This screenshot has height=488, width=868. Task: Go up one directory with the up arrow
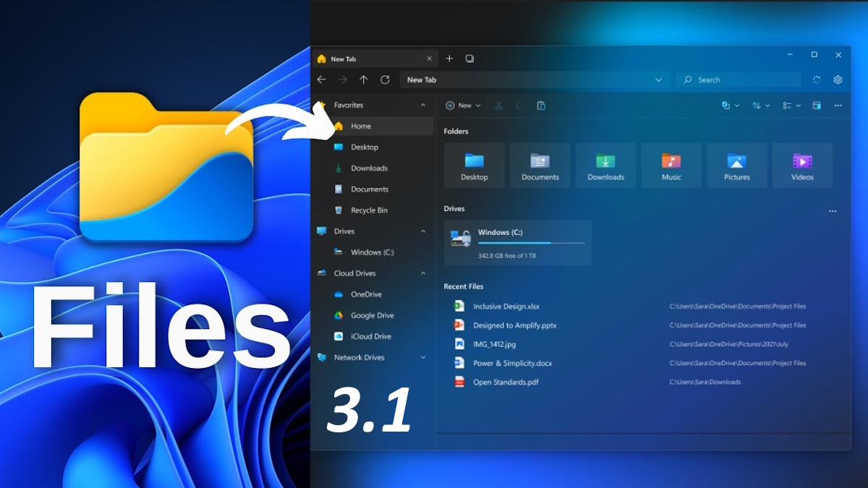tap(364, 80)
